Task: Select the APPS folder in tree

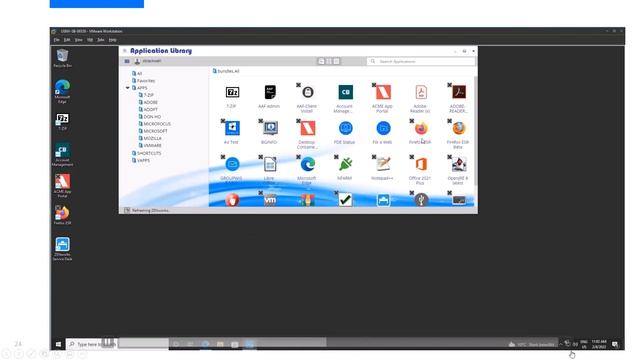Action: [140, 88]
